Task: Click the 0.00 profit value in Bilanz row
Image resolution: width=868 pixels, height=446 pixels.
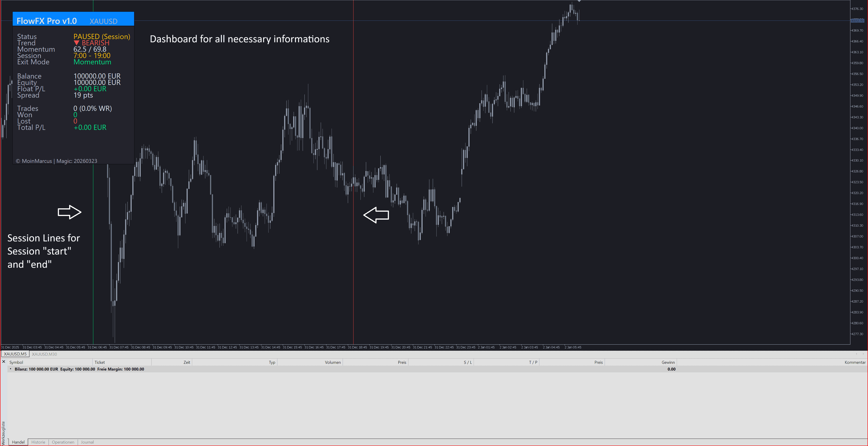Action: click(671, 369)
